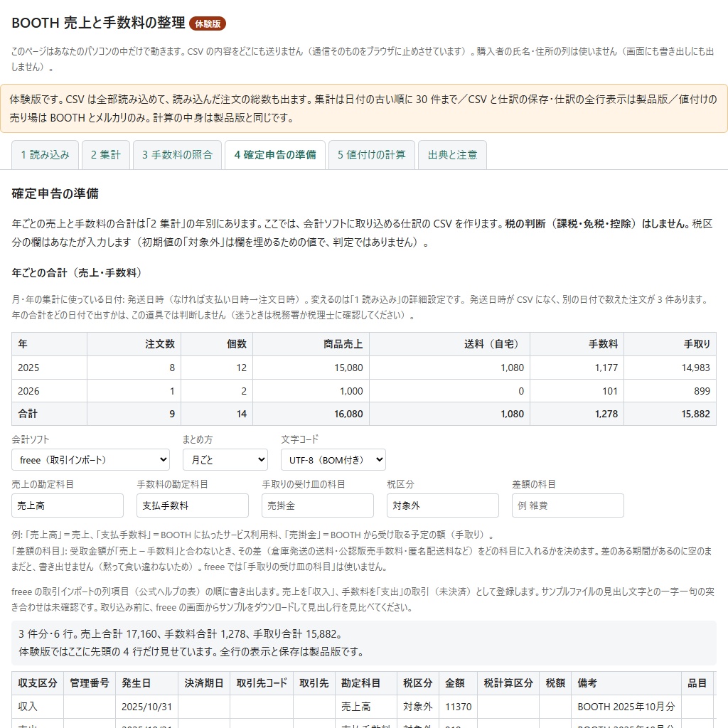Click the 差額の科目 input with 例 雑費 placeholder

[x=568, y=505]
